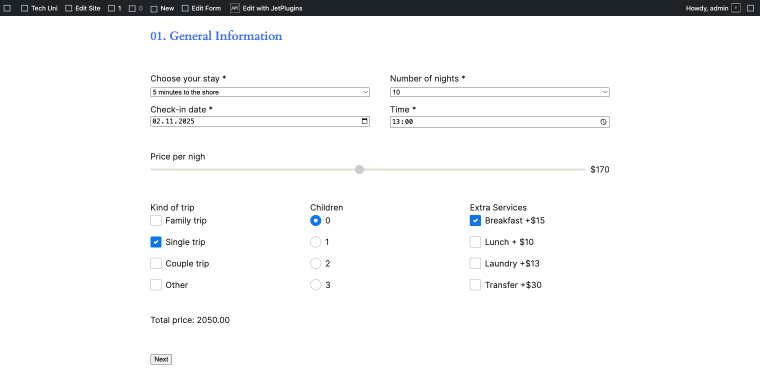Uncheck the Single trip checkbox

click(156, 242)
